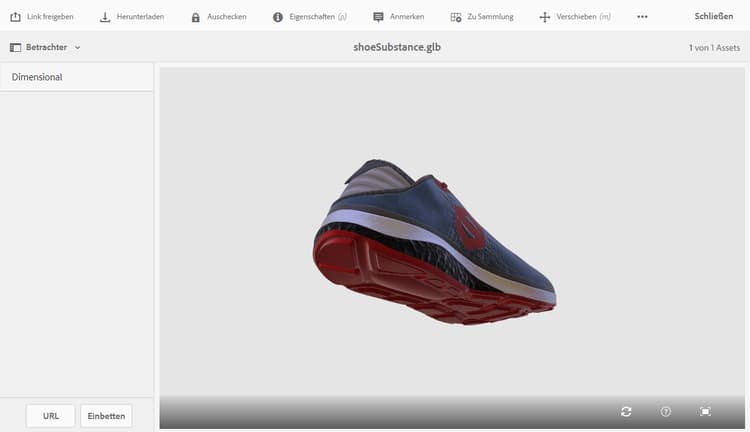750x432 pixels.
Task: Click the Link freigeben share icon
Action: [15, 17]
